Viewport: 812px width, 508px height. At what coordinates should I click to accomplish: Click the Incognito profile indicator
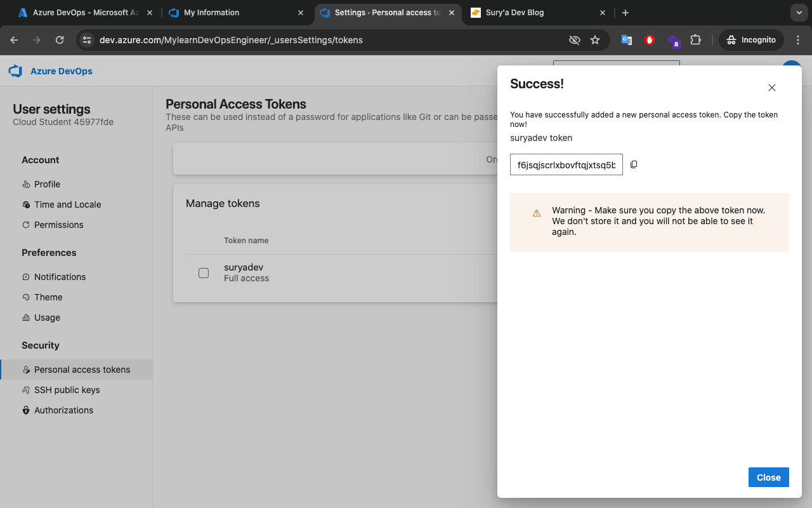tap(751, 40)
